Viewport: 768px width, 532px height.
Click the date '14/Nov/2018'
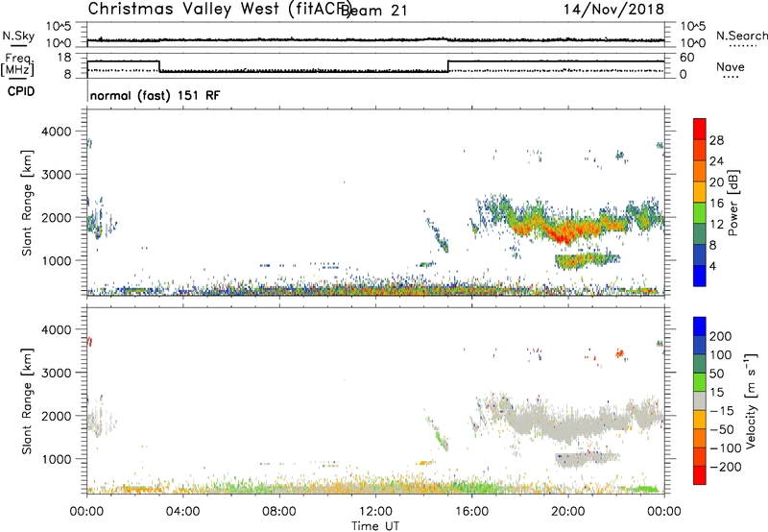(x=613, y=9)
